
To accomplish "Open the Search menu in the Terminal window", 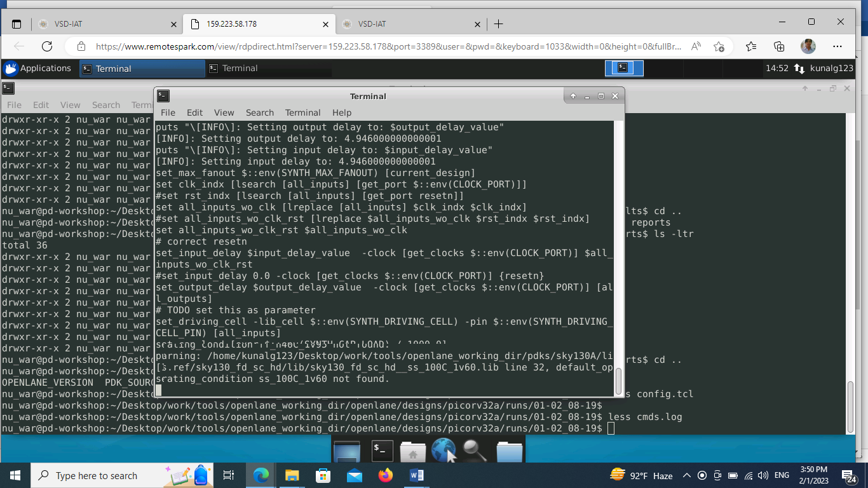I will [x=259, y=112].
